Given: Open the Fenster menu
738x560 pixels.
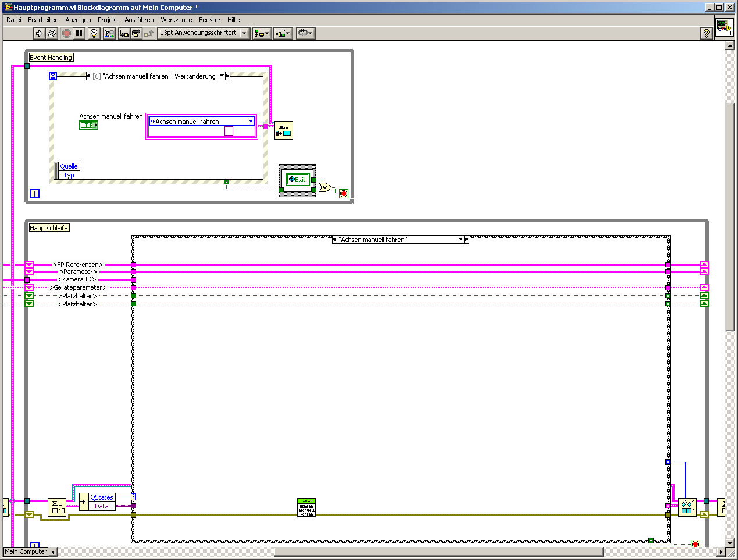Looking at the screenshot, I should (209, 20).
